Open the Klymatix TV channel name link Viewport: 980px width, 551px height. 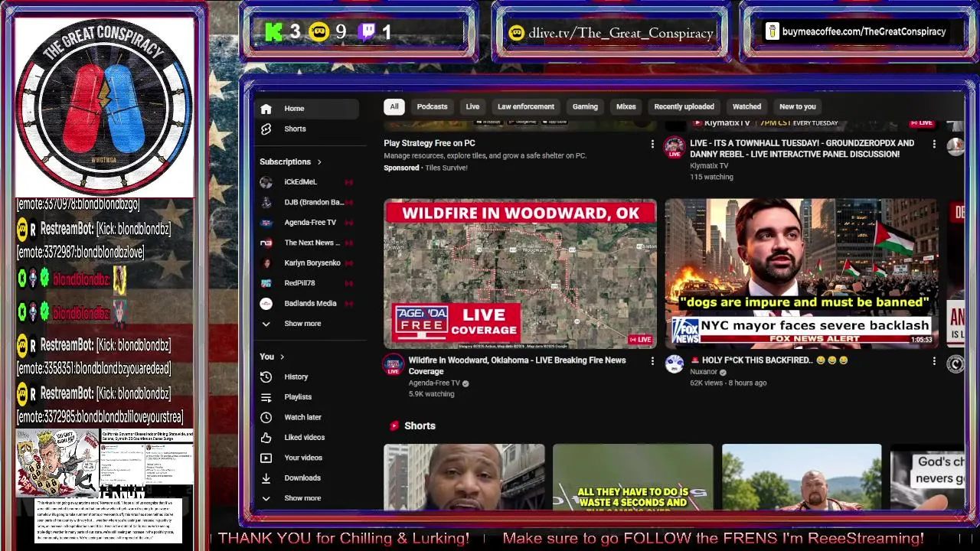click(709, 166)
